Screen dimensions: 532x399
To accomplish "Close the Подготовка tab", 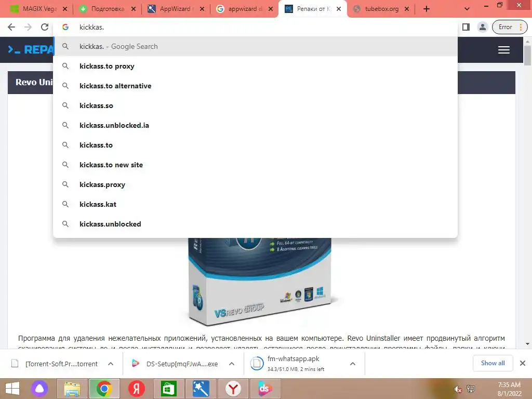I will pos(134,9).
